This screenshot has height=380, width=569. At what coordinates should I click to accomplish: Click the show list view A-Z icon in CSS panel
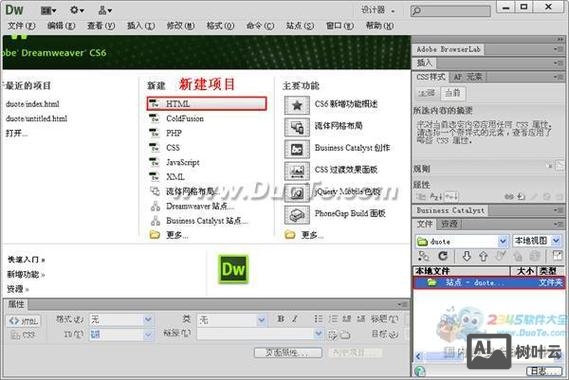tap(436, 197)
